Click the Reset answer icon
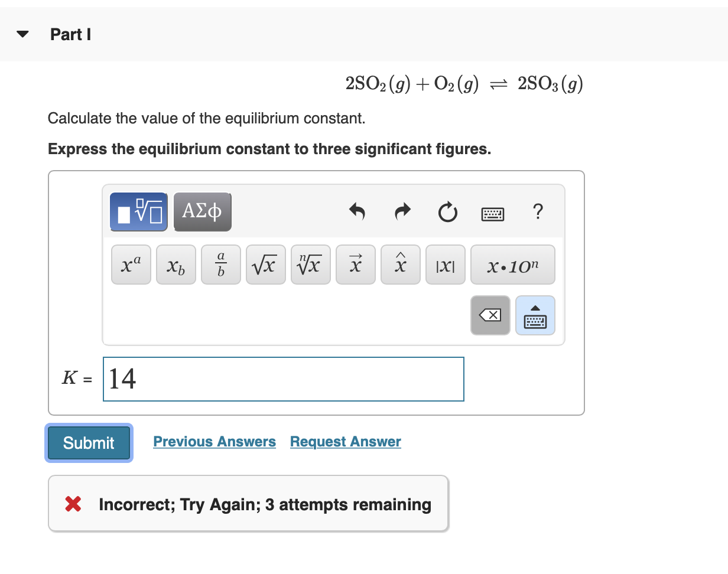 point(447,212)
